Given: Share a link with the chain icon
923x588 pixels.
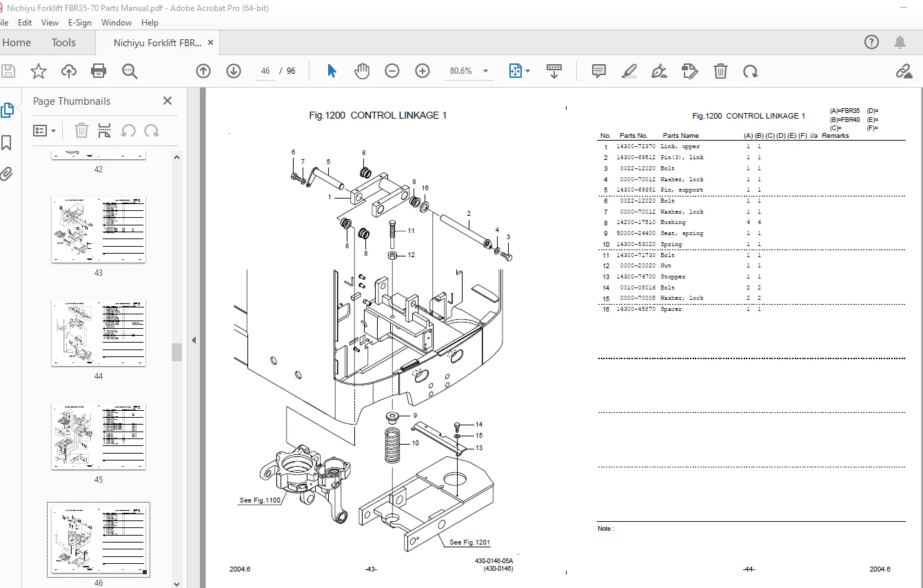Looking at the screenshot, I should pos(904,71).
